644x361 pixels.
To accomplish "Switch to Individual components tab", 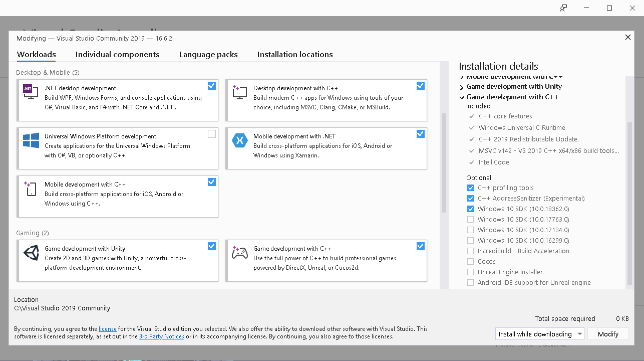I will pos(117,55).
